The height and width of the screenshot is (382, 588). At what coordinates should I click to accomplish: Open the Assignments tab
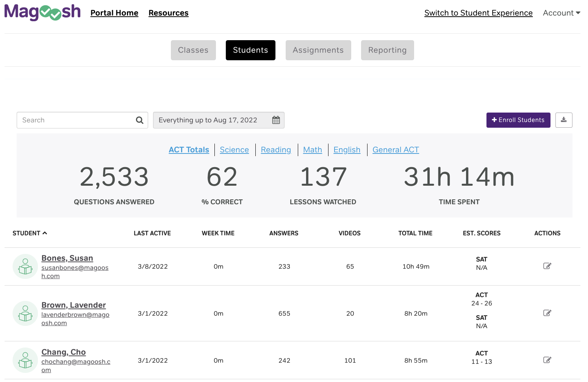pos(318,50)
